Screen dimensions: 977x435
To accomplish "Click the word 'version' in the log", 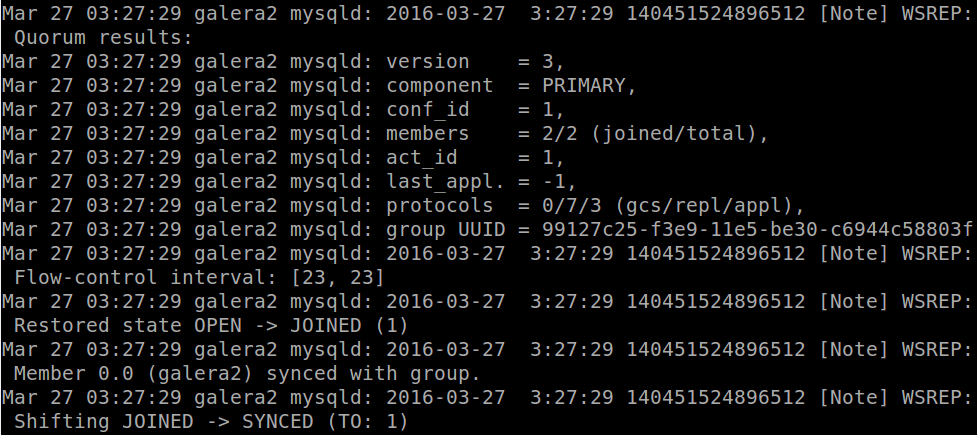I will [x=428, y=61].
